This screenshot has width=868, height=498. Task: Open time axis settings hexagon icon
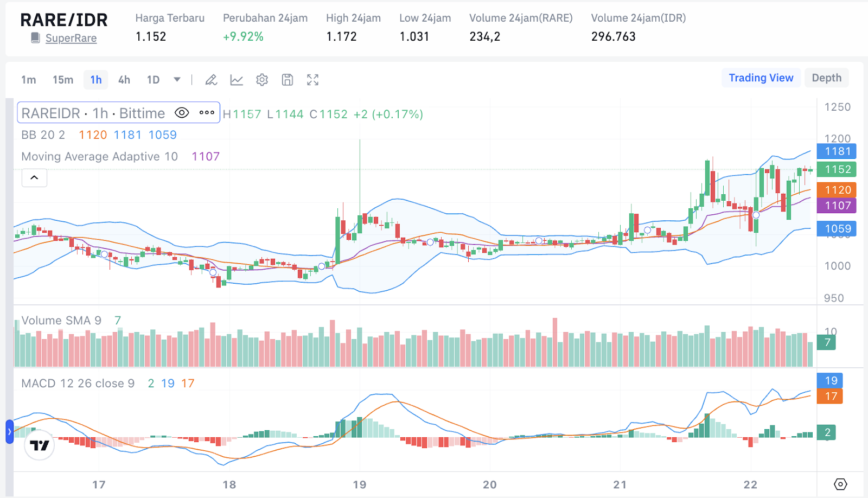840,484
